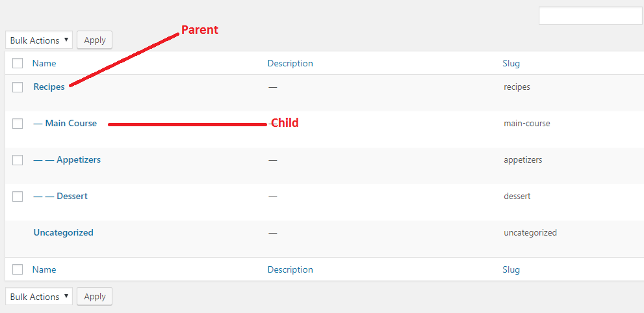Open the Uncategorized category link

pos(63,232)
